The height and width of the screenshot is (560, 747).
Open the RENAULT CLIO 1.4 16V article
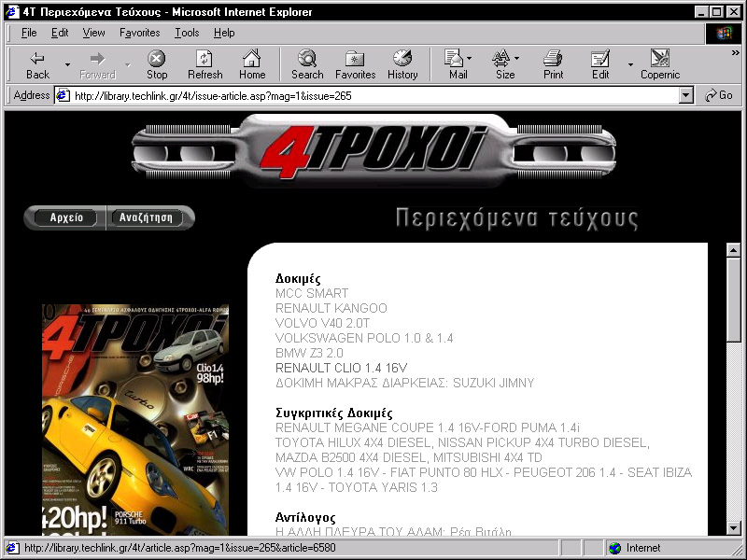[x=341, y=368]
